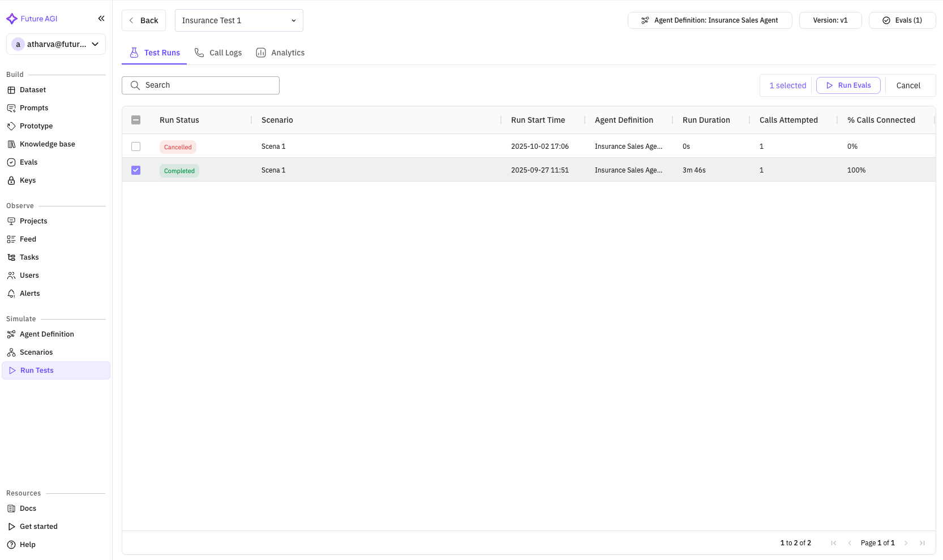
Task: Open Evals in the sidebar
Action: [55, 162]
